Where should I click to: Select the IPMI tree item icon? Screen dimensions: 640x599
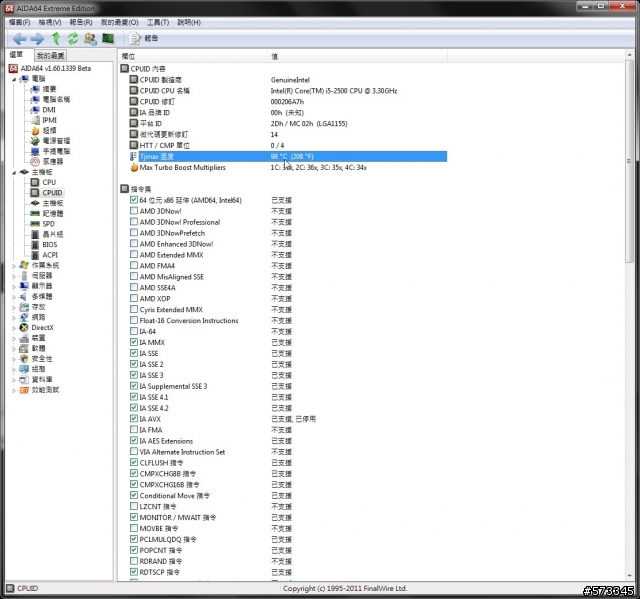35,120
